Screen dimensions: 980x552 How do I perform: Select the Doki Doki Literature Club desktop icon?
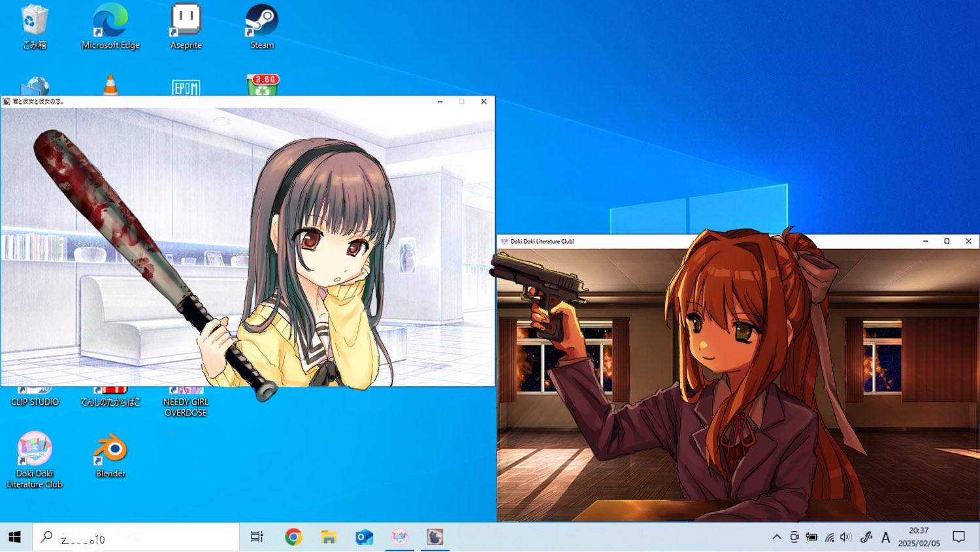[35, 460]
